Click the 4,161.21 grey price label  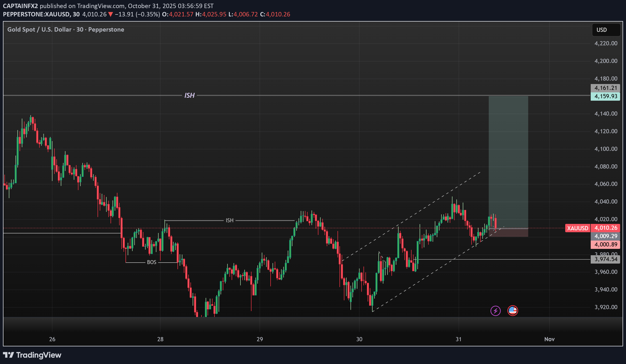coord(605,88)
